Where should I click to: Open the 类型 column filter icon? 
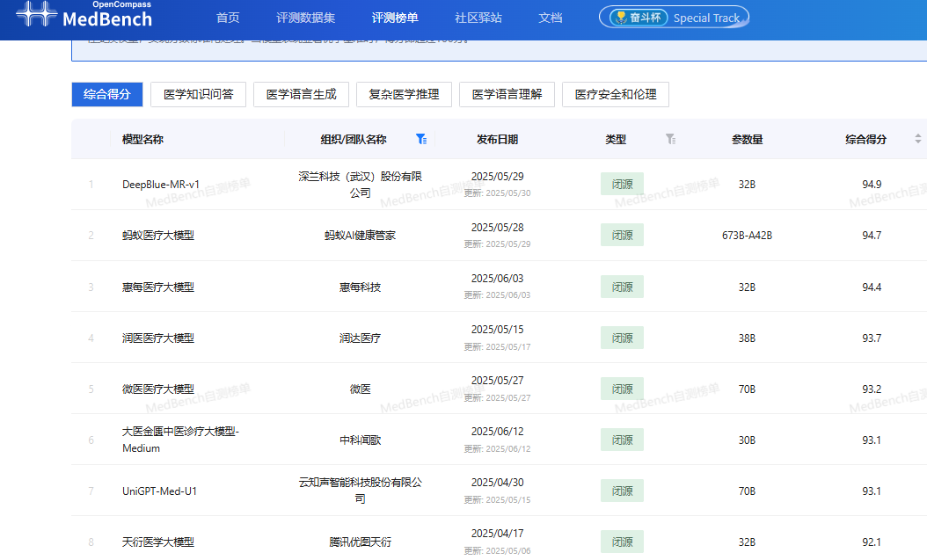click(670, 139)
